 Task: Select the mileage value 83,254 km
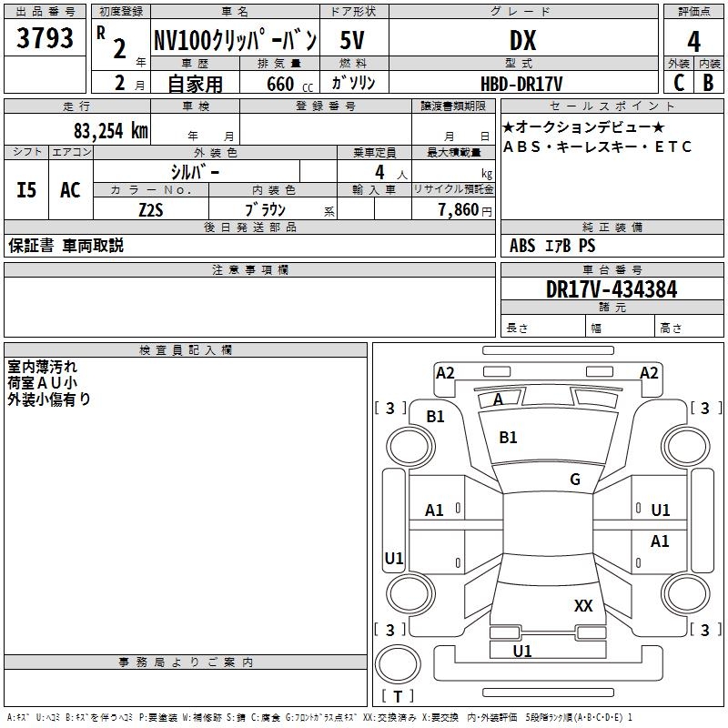click(110, 130)
